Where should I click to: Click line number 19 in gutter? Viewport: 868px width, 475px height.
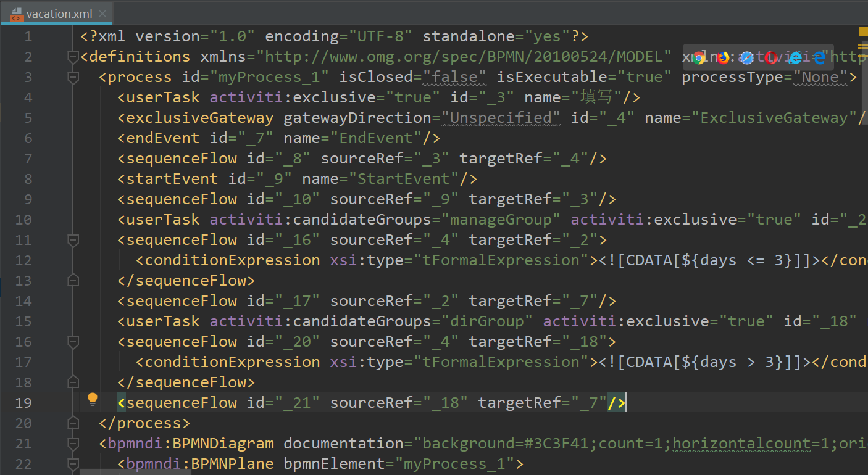(23, 403)
